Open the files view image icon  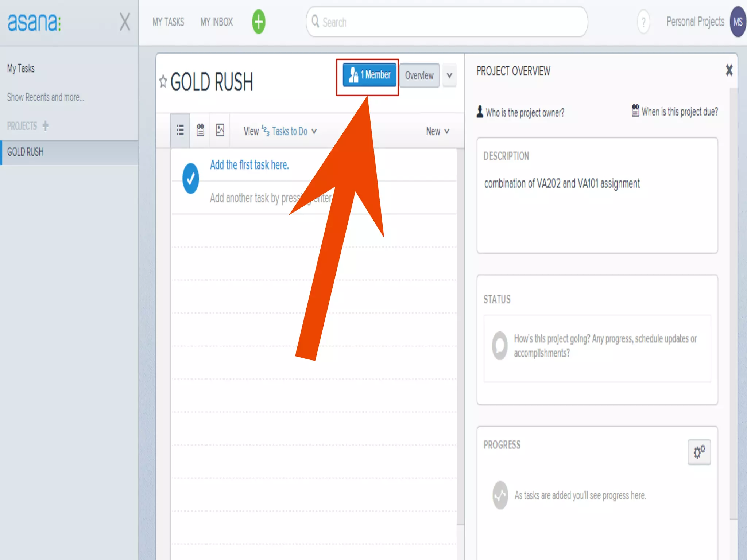[x=220, y=130]
